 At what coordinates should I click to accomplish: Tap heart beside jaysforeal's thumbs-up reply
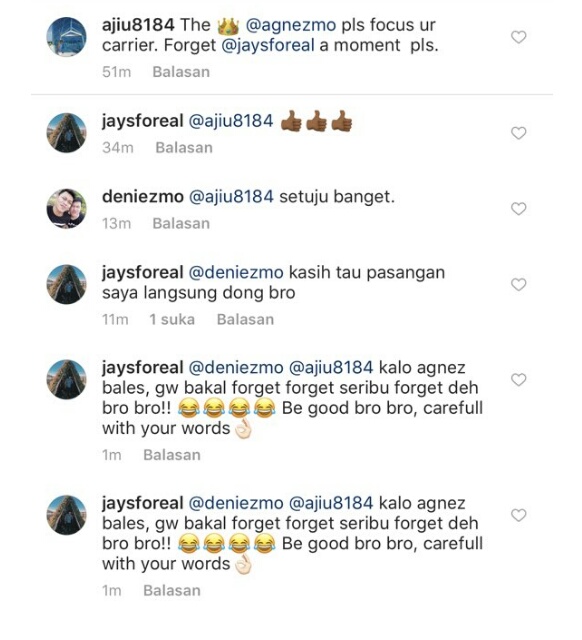(x=519, y=133)
